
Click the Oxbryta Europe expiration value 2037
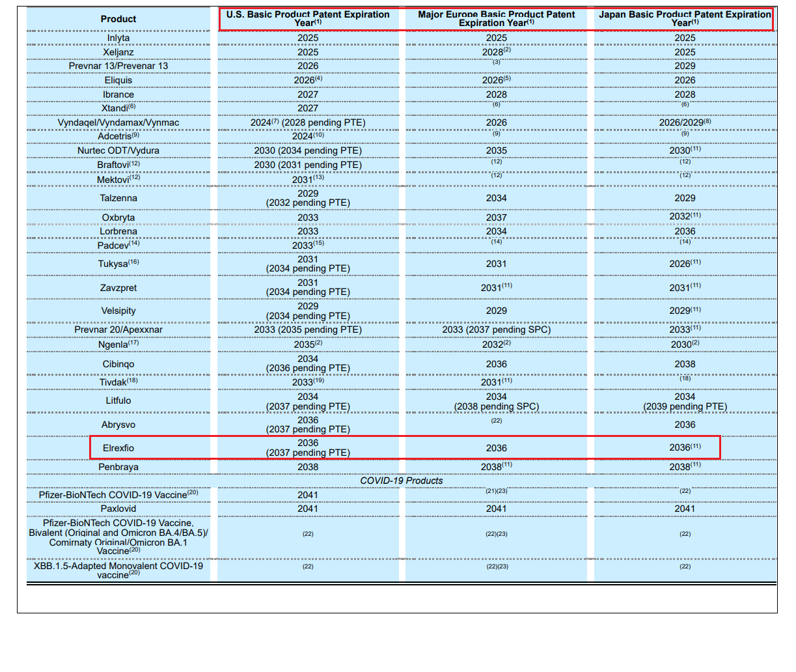click(496, 217)
